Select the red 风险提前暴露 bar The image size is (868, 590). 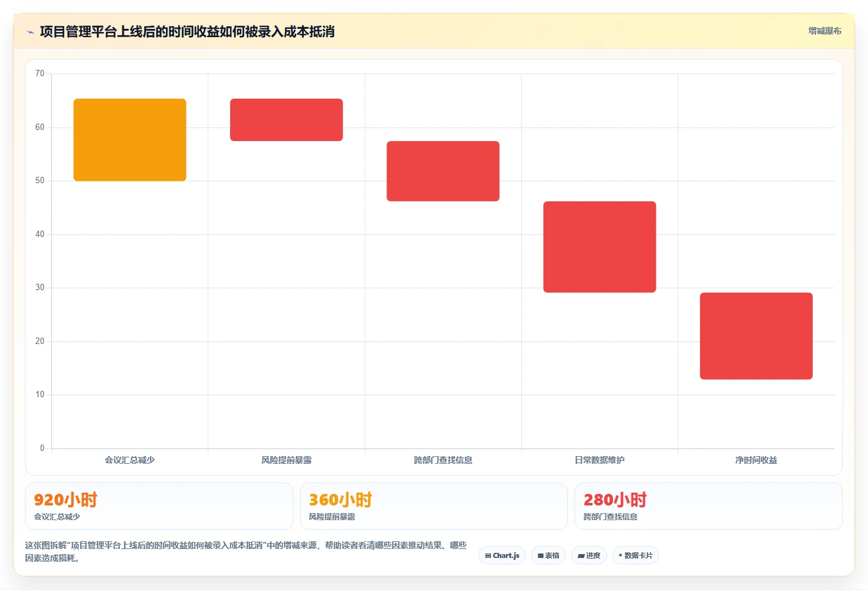(x=287, y=120)
